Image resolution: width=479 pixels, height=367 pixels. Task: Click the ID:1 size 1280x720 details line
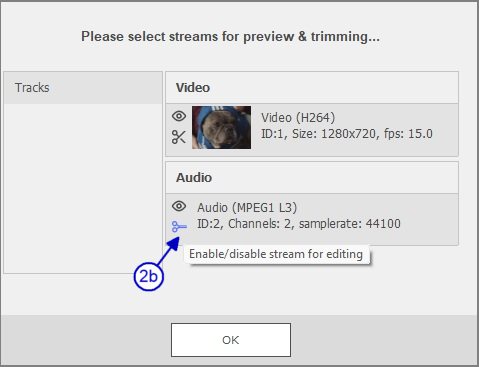click(347, 134)
